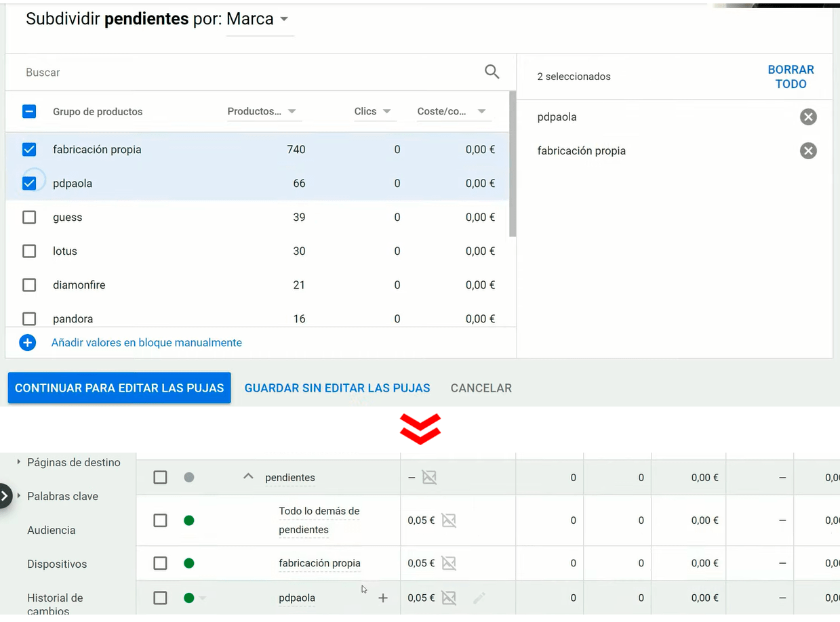The image size is (840, 622).
Task: Click the plus icon in pdpaola row
Action: pos(383,598)
